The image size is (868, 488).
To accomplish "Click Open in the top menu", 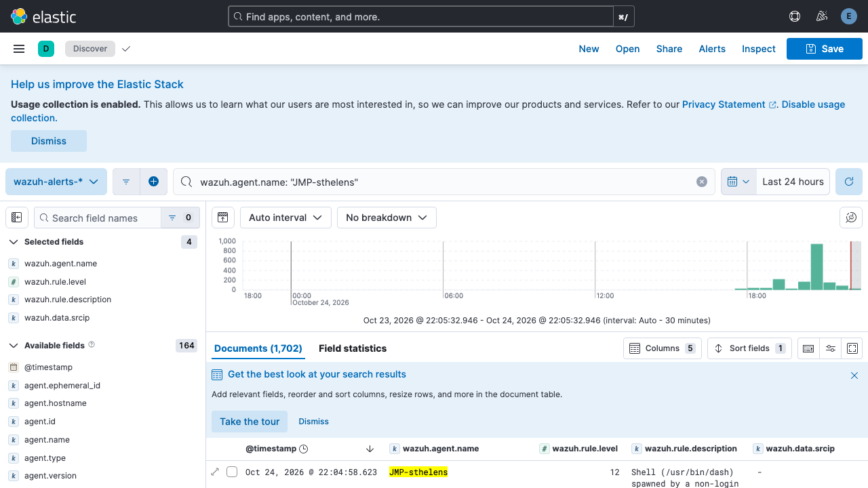I will pos(628,49).
